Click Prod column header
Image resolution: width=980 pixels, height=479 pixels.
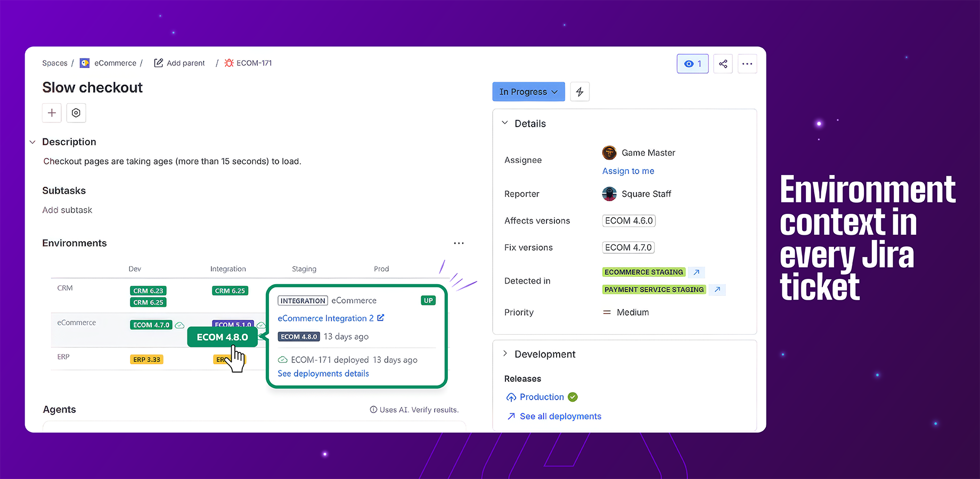click(381, 269)
